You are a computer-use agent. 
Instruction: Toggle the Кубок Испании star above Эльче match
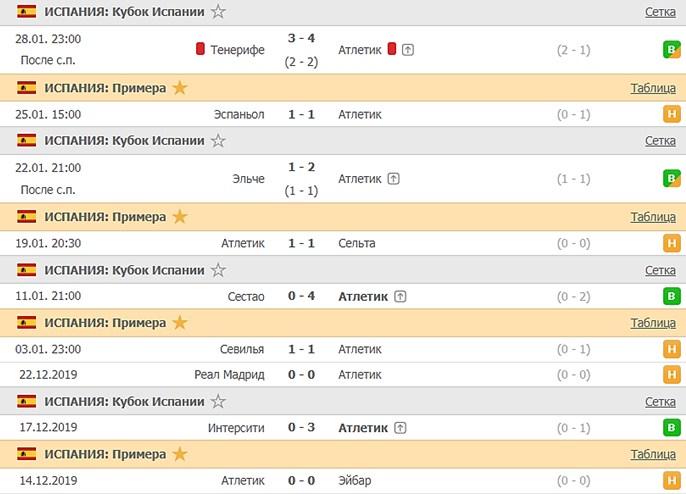(218, 141)
